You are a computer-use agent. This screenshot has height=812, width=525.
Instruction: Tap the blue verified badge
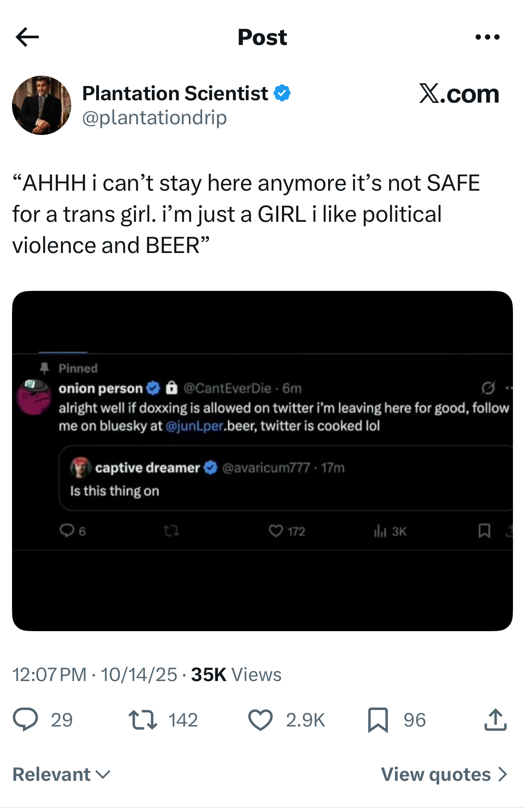[x=282, y=93]
